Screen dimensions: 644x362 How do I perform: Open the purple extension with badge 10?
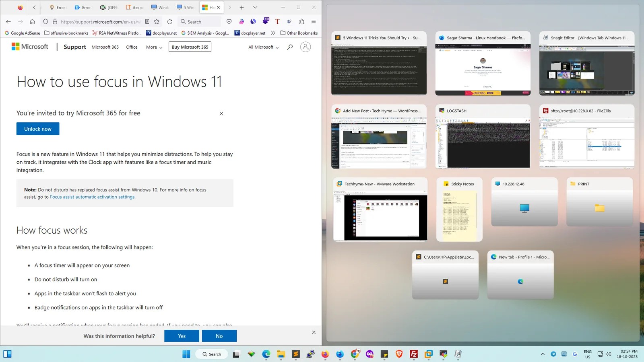coord(265,21)
